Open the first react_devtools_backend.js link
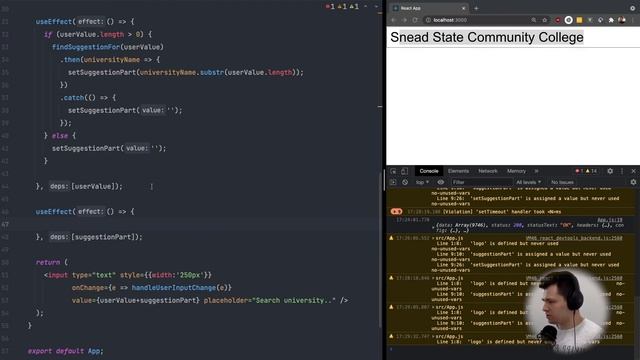 click(x=574, y=238)
